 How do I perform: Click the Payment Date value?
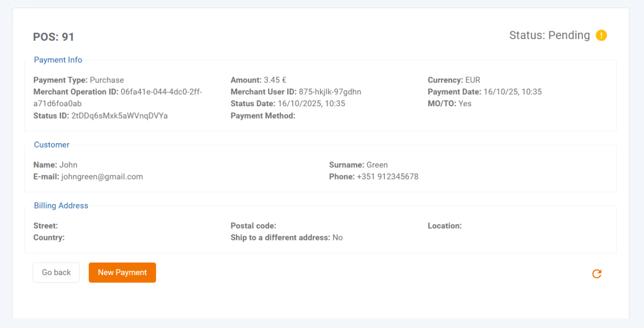point(513,92)
